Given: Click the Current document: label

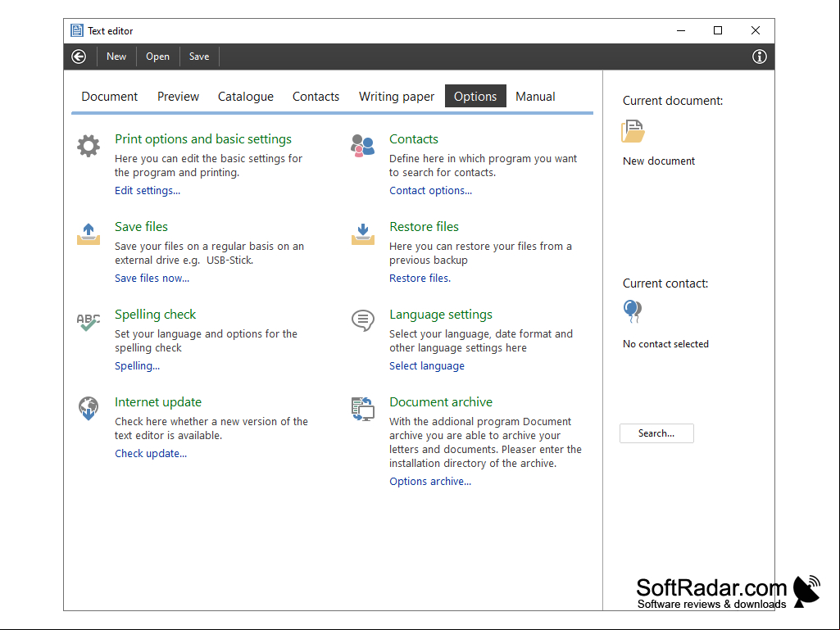Looking at the screenshot, I should click(673, 101).
